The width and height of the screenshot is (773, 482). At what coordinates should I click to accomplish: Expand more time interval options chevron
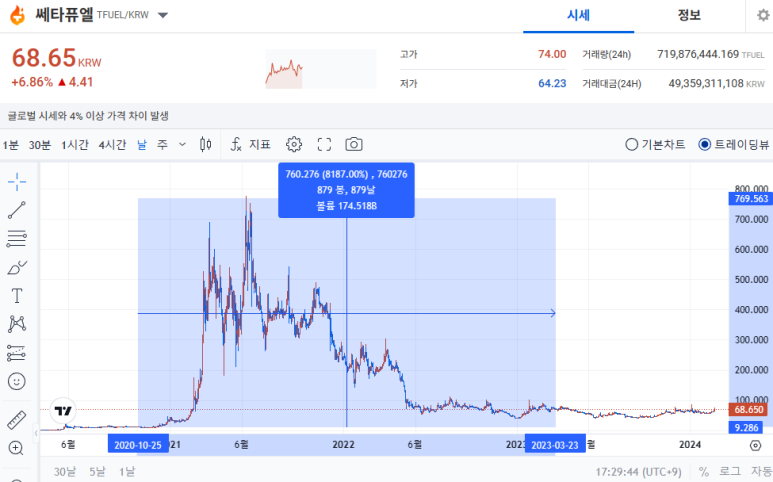pyautogui.click(x=182, y=144)
